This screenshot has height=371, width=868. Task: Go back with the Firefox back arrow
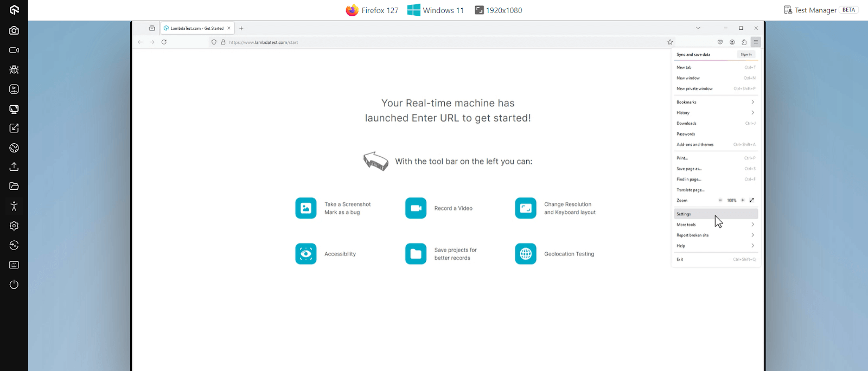coord(141,42)
